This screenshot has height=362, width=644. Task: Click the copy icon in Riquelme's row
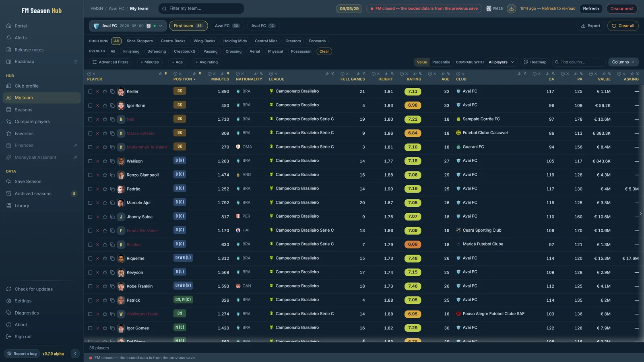tap(112, 259)
